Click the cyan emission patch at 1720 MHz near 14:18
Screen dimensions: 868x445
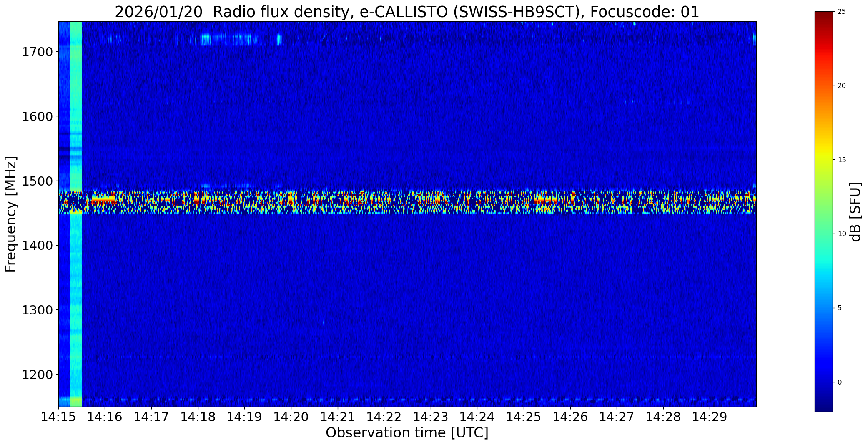(x=206, y=40)
